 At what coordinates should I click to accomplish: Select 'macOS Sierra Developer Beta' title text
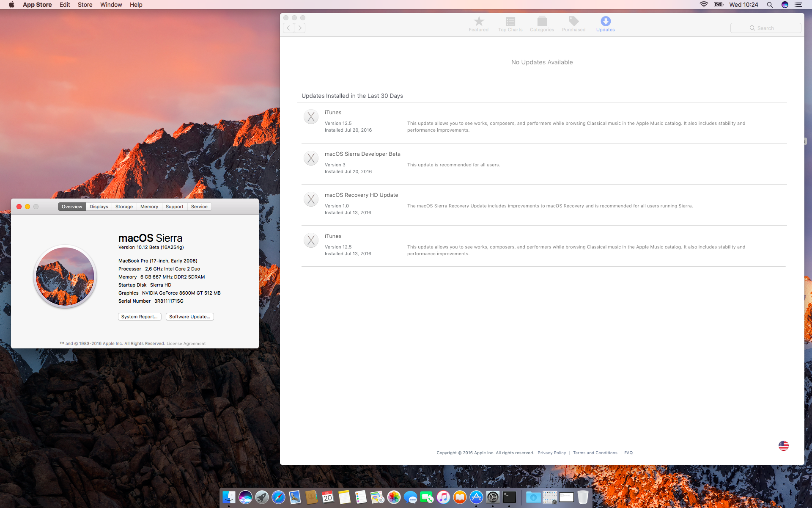point(362,154)
